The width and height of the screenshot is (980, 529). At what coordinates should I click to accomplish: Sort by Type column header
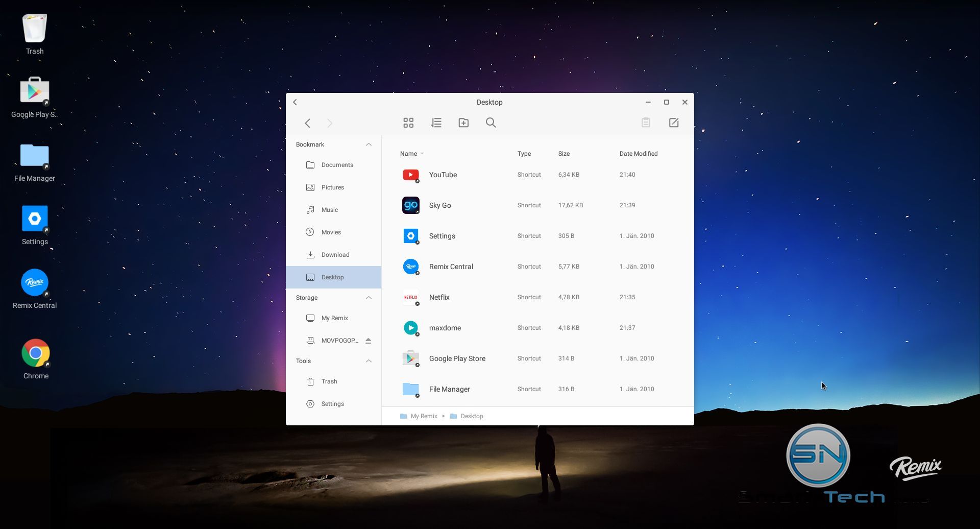[524, 154]
